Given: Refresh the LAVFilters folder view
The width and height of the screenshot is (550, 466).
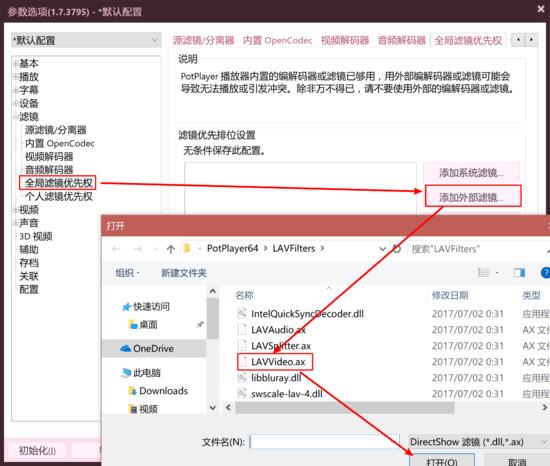Looking at the screenshot, I should [397, 249].
